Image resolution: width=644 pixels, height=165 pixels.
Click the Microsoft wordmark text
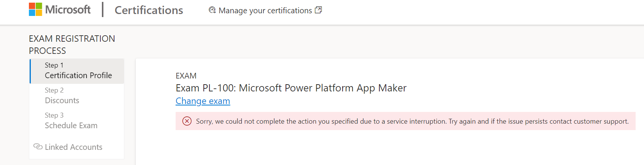tap(68, 9)
